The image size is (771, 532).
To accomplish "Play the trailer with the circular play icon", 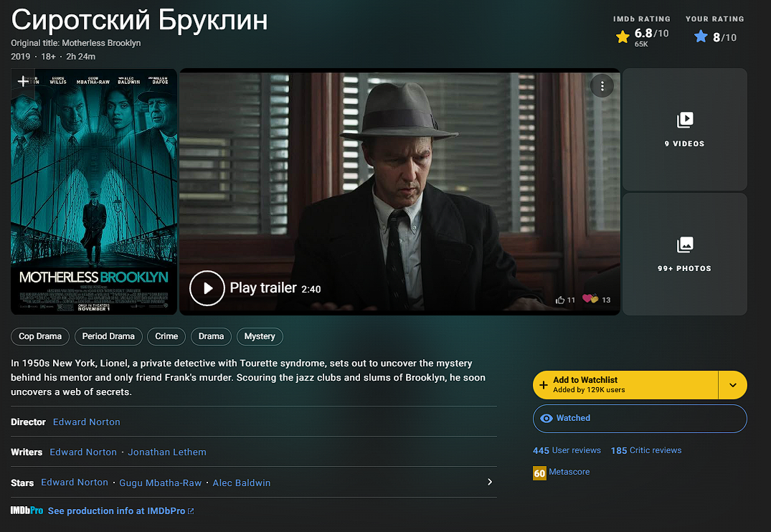I will [x=207, y=288].
